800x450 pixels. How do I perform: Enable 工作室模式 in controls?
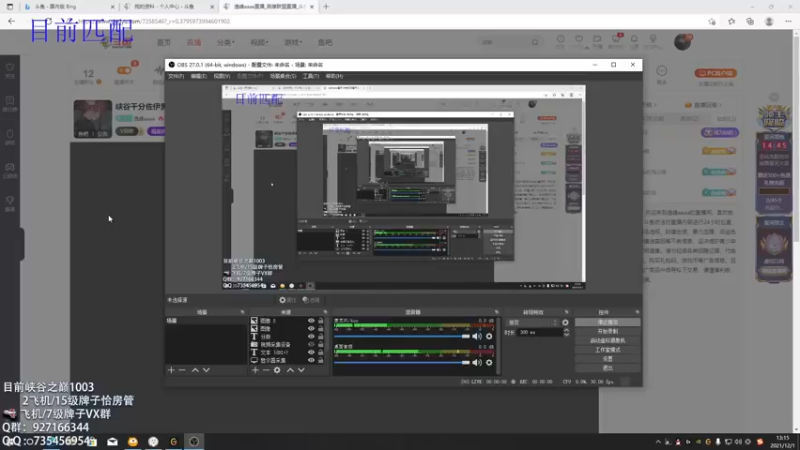607,350
